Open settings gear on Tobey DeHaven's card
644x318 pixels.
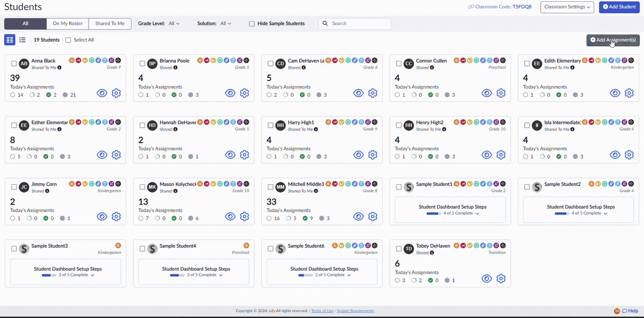click(501, 279)
